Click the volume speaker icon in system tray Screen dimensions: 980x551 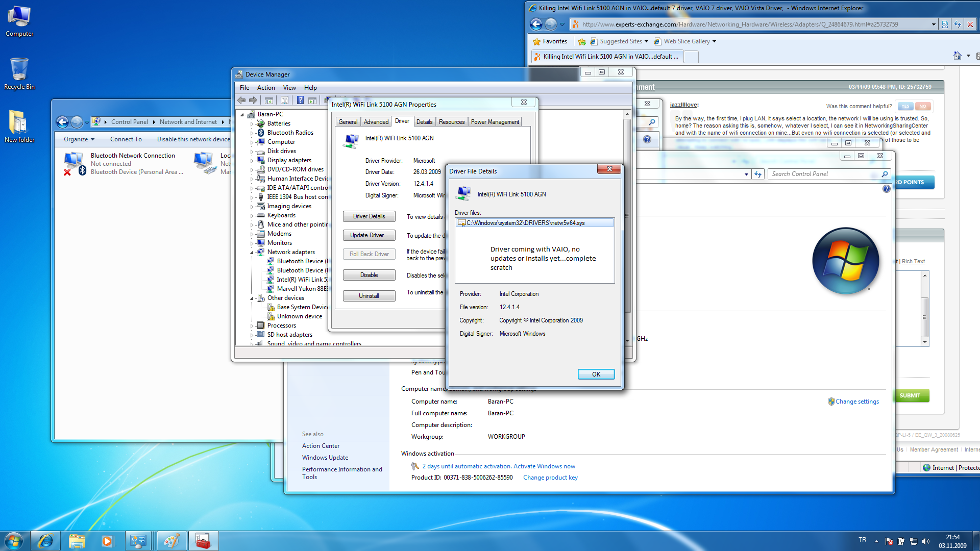[x=926, y=541]
